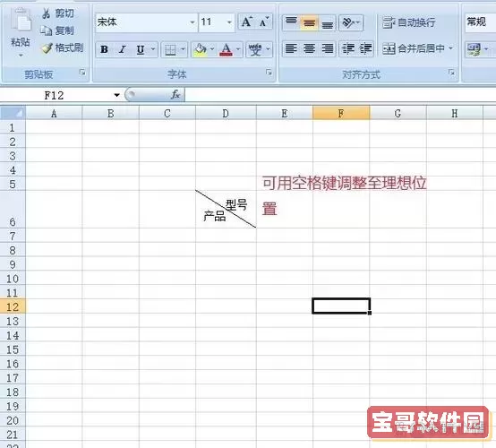This screenshot has height=448, width=496.
Task: Click the Copy (复制) button
Action: click(x=57, y=30)
